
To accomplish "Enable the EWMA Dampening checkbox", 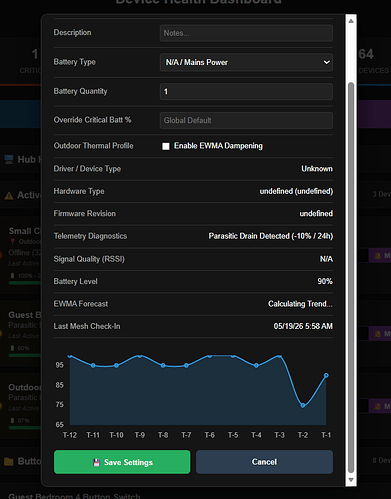I will 166,146.
